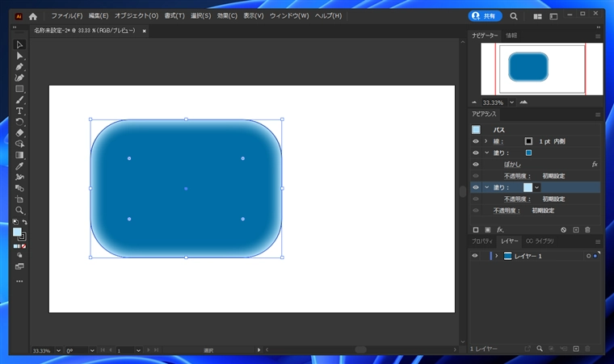
Task: Switch workspace layout icon
Action: (553, 16)
